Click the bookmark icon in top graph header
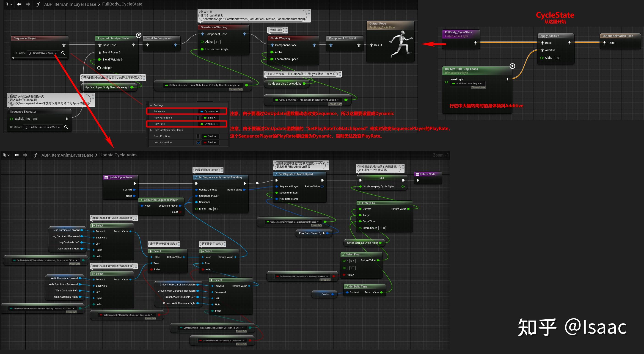The height and width of the screenshot is (354, 644). pos(7,4)
